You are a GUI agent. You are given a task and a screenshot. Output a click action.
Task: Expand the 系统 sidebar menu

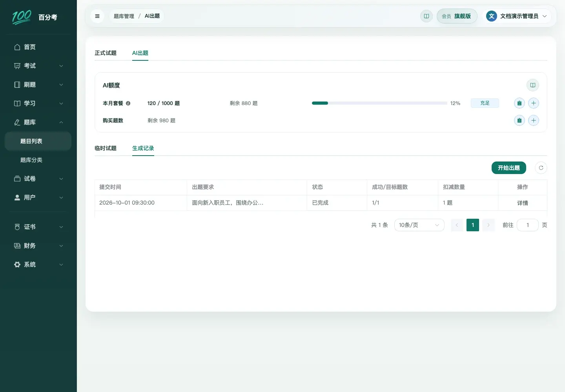[38, 265]
